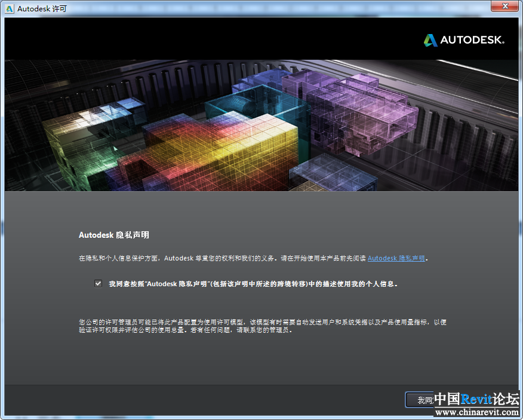Click the '中国Revit论坛' watermark logo
The width and height of the screenshot is (523, 420).
tap(476, 399)
